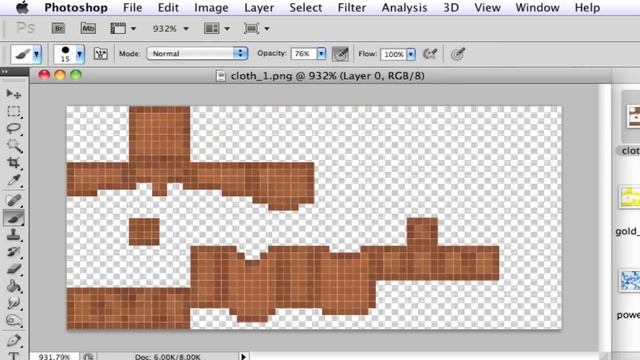The width and height of the screenshot is (640, 360).
Task: Select the Move tool
Action: coord(13,94)
